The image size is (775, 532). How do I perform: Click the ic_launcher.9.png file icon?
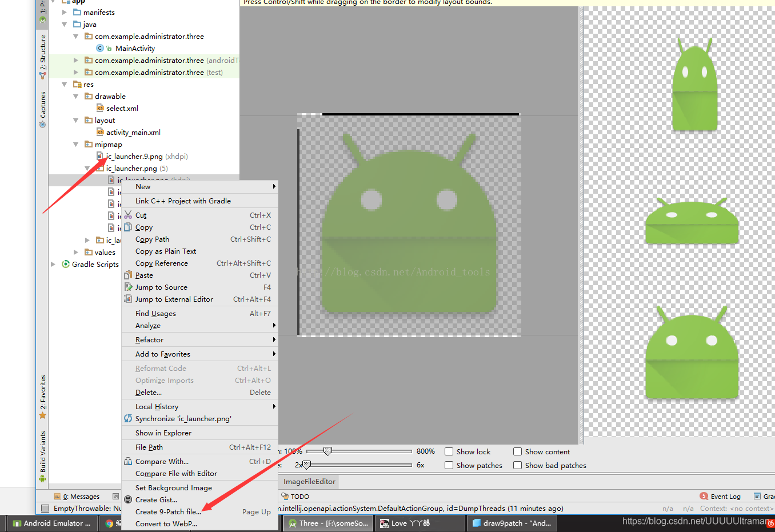coord(100,156)
